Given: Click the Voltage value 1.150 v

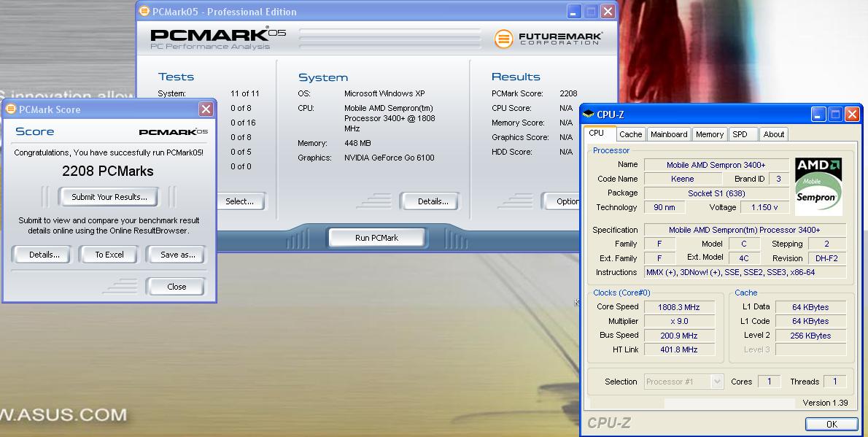Looking at the screenshot, I should [x=764, y=207].
